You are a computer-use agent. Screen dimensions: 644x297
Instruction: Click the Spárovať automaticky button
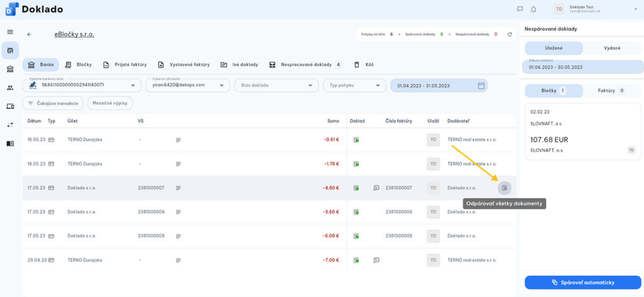coord(583,282)
